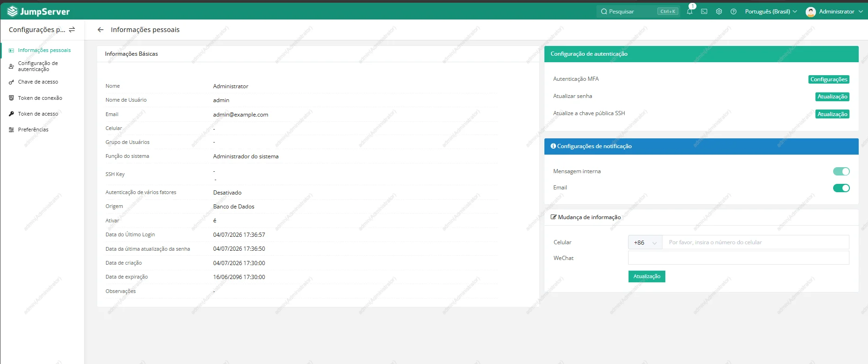Image resolution: width=868 pixels, height=364 pixels.
Task: Click the notification settings info icon
Action: 553,146
